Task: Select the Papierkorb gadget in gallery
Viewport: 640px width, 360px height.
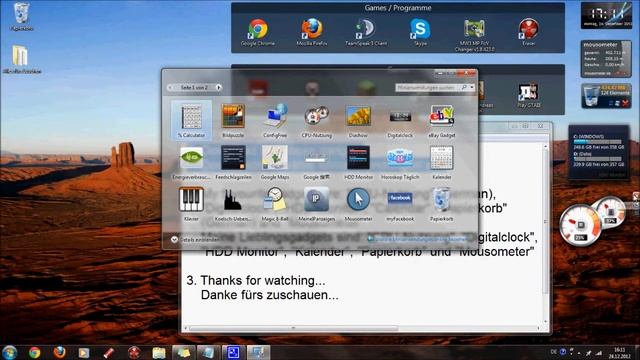Action: pos(442,204)
